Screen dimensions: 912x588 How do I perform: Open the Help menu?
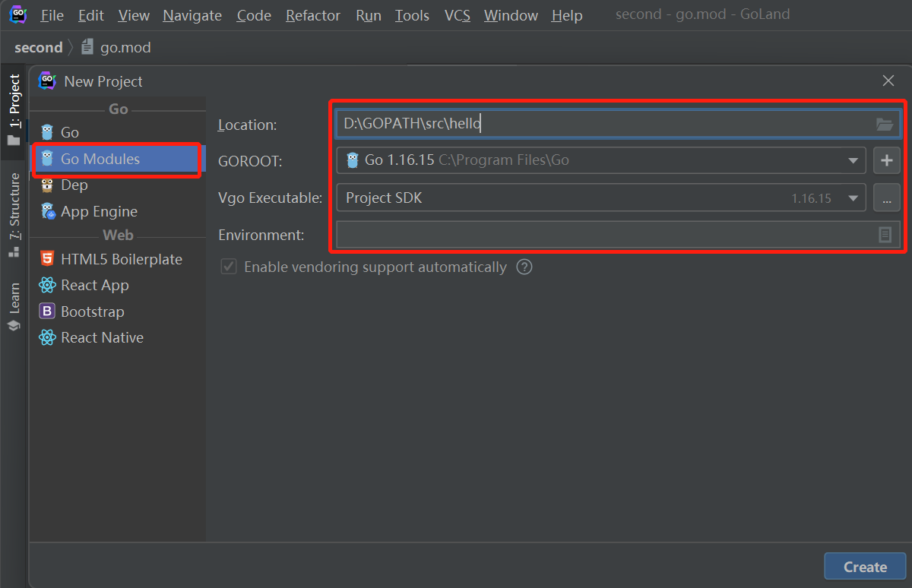click(x=567, y=15)
